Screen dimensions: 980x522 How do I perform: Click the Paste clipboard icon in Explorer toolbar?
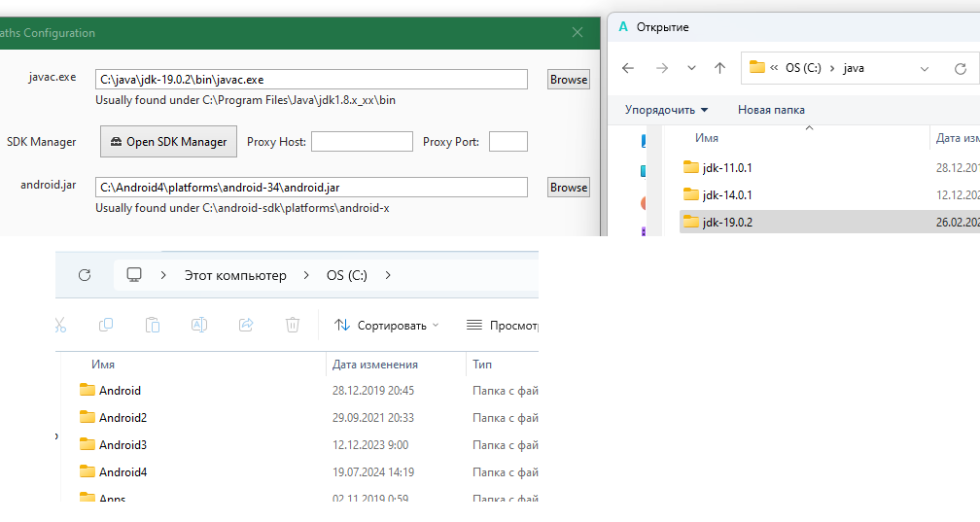(x=153, y=325)
